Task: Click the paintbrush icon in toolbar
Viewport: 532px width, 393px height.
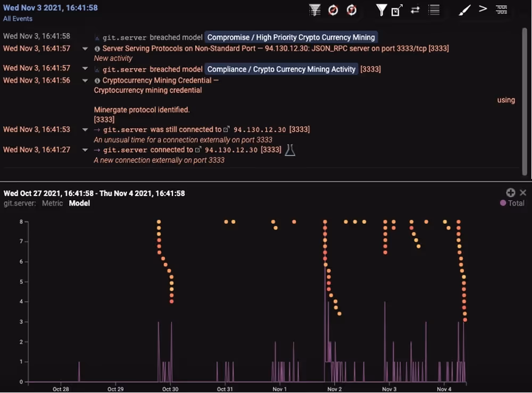Action: [x=464, y=10]
